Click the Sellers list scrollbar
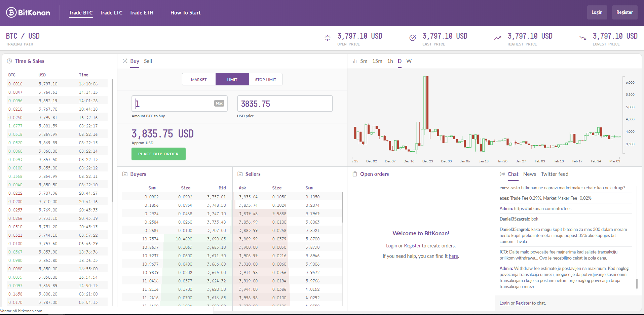 (342, 207)
